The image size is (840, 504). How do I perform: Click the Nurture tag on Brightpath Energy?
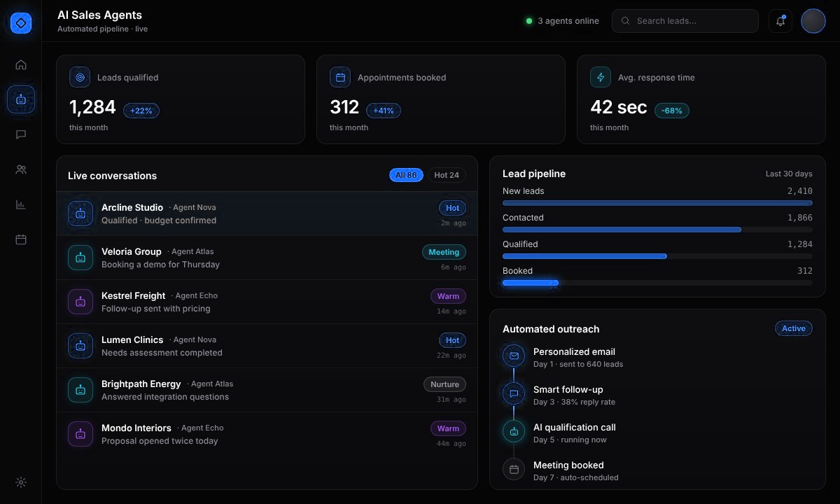coord(444,384)
